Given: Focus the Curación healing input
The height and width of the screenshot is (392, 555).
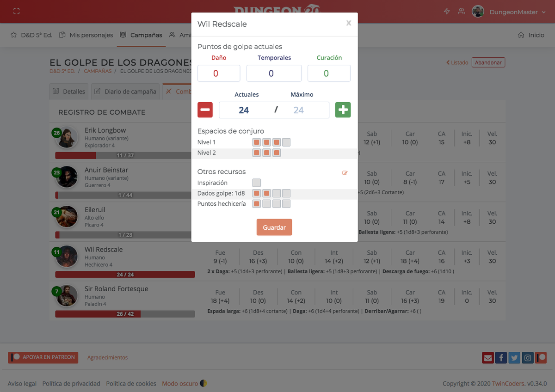Looking at the screenshot, I should (x=329, y=73).
